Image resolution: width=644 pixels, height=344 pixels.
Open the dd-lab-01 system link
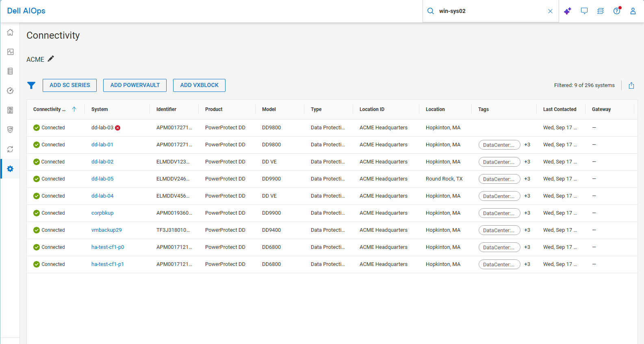click(x=102, y=145)
